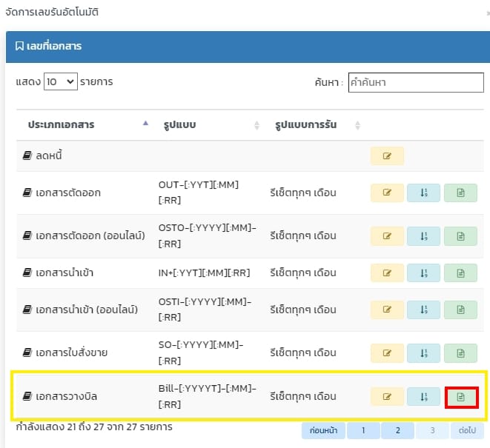Click the edit icon for เอกสารใบสั่งขาย row
Viewport: 490px width, 448px height.
coord(387,352)
